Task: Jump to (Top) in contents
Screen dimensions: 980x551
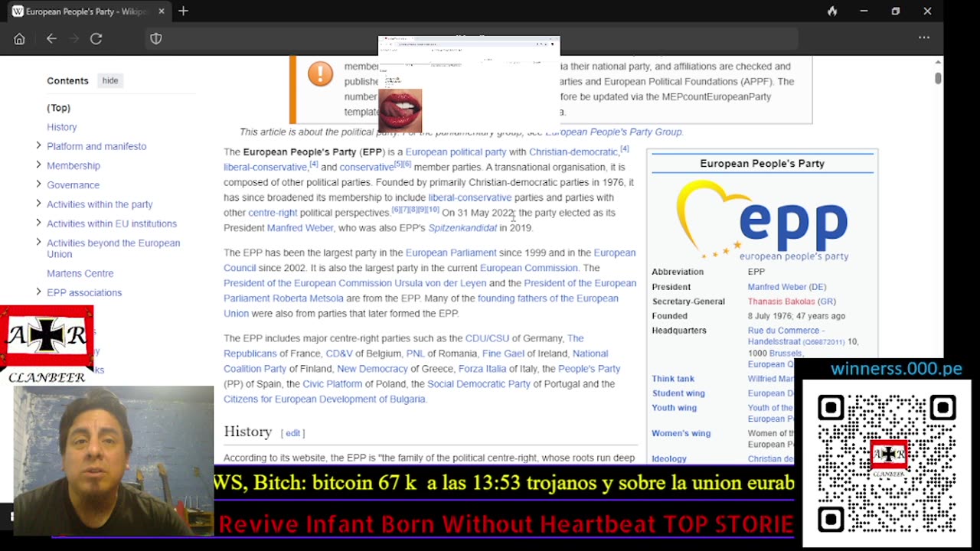Action: tap(58, 108)
